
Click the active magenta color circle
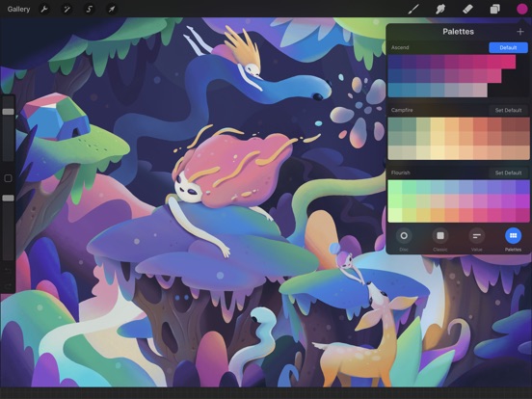521,10
